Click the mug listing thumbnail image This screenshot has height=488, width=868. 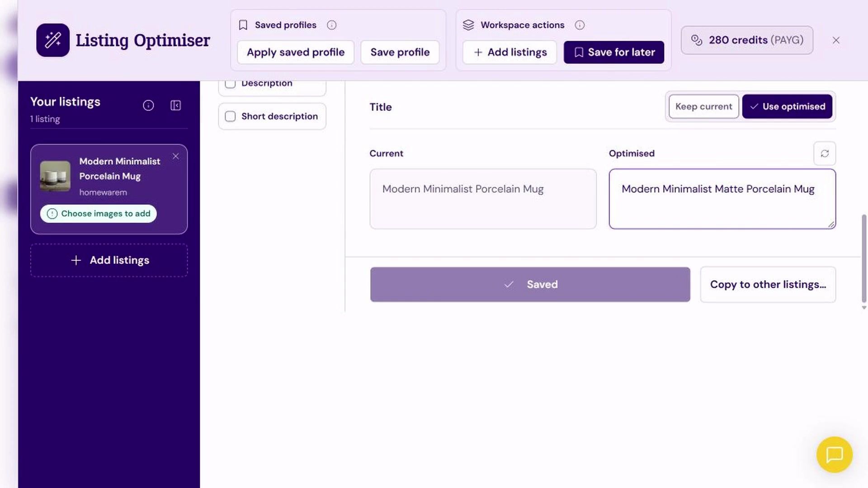pos(55,176)
